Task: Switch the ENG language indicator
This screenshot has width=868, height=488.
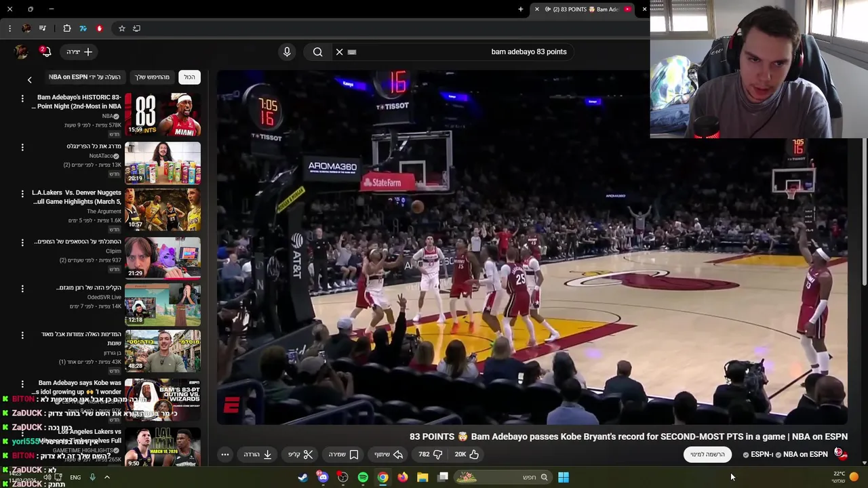Action: (x=75, y=477)
